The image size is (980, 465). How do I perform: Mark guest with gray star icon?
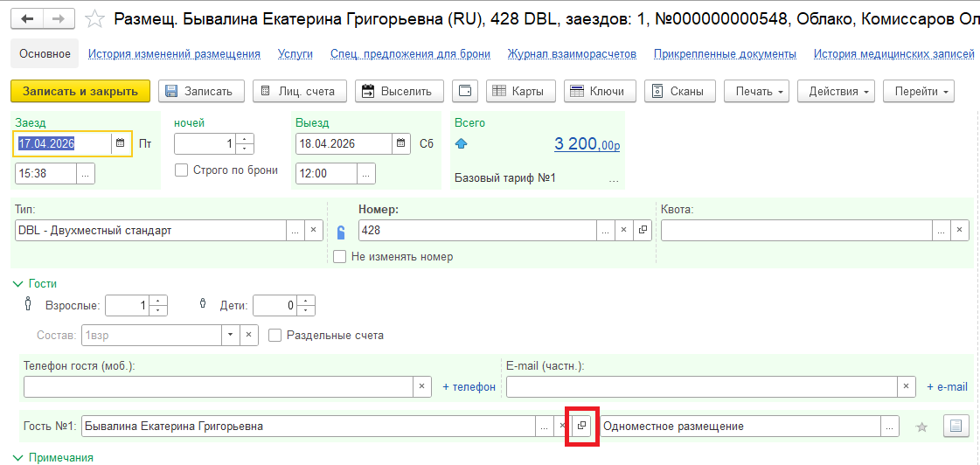tap(921, 427)
